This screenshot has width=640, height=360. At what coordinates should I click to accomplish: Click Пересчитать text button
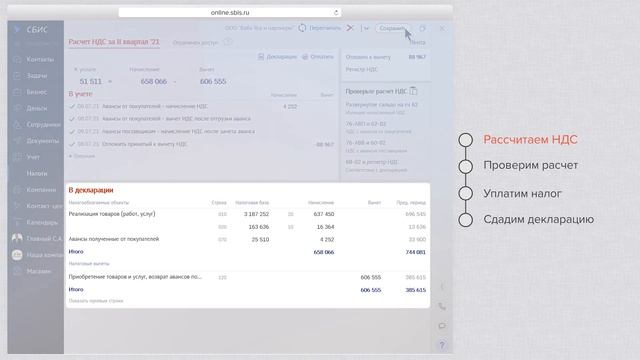coord(324,28)
